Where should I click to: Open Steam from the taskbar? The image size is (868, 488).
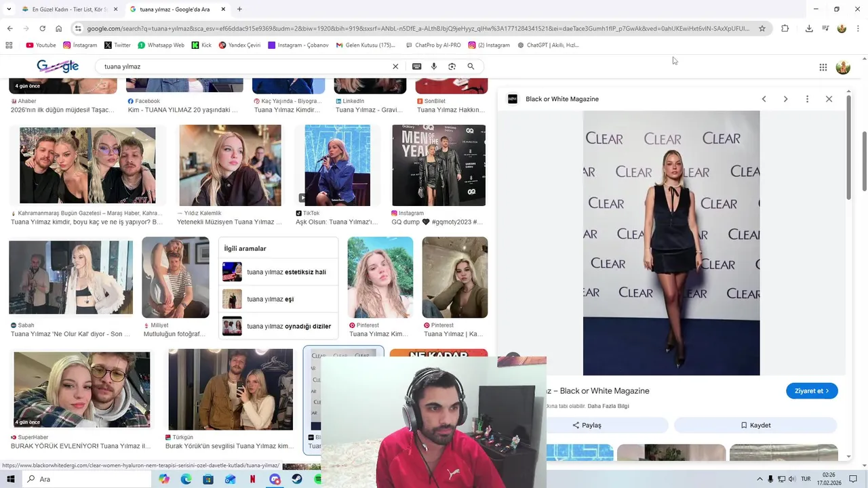(297, 479)
